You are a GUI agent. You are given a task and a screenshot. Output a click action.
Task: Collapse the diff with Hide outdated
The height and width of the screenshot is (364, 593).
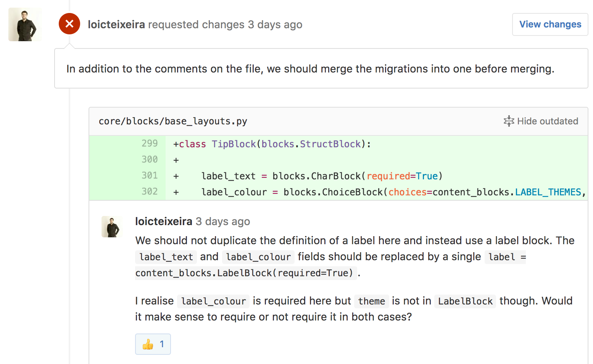(541, 121)
